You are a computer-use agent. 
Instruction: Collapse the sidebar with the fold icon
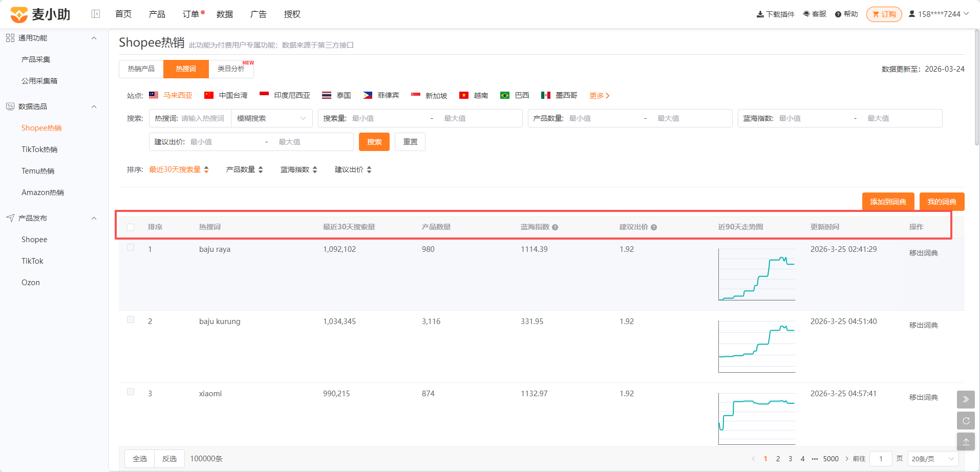pyautogui.click(x=96, y=14)
